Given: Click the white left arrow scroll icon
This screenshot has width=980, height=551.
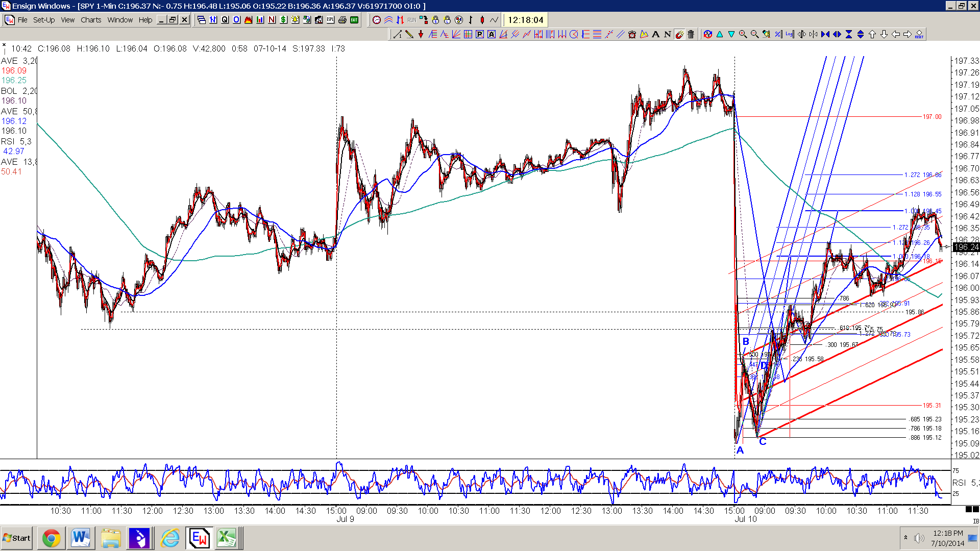Looking at the screenshot, I should coord(896,34).
